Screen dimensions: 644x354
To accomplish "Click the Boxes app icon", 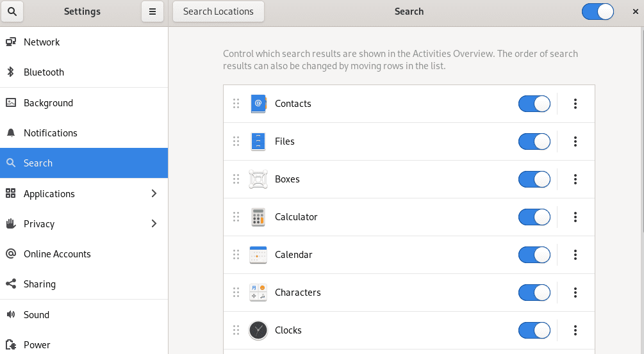I will 258,179.
